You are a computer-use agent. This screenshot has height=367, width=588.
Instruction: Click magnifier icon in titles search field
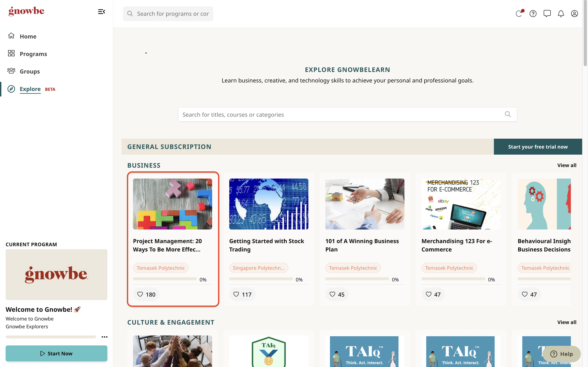tap(508, 114)
